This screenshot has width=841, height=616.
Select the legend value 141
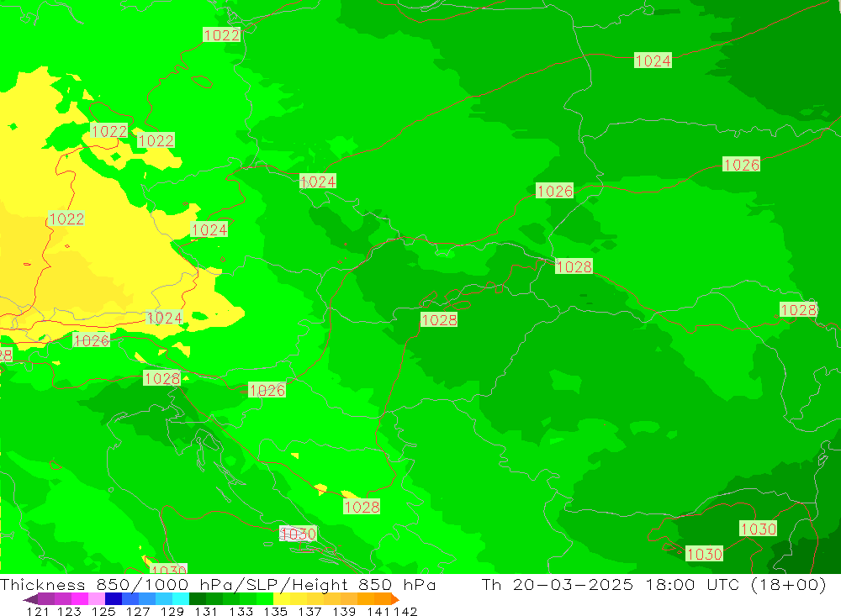click(x=378, y=611)
